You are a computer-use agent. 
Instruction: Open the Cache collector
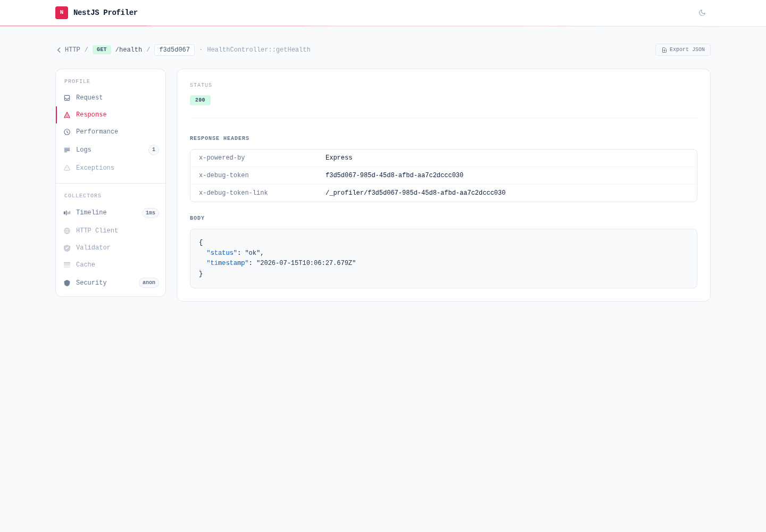pyautogui.click(x=111, y=265)
